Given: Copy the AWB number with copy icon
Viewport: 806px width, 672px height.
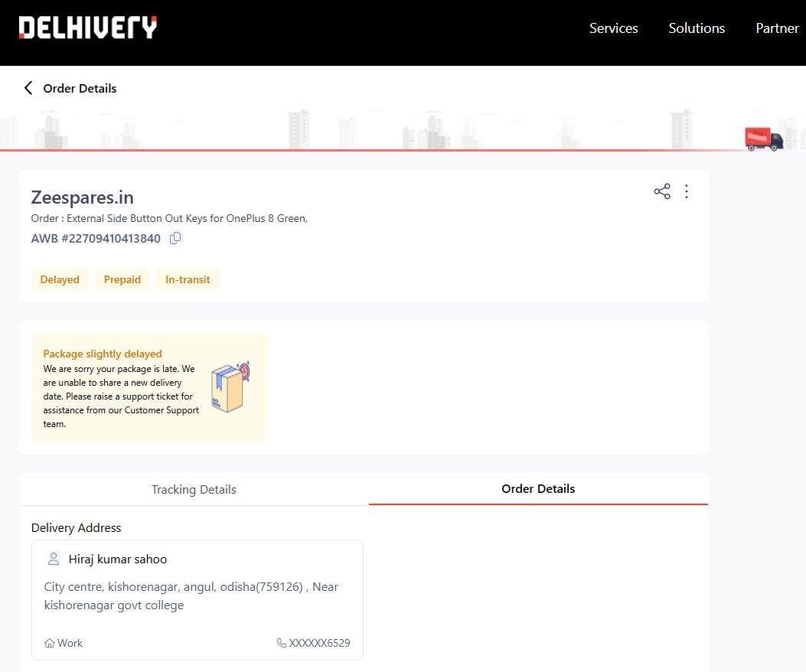Looking at the screenshot, I should point(175,238).
